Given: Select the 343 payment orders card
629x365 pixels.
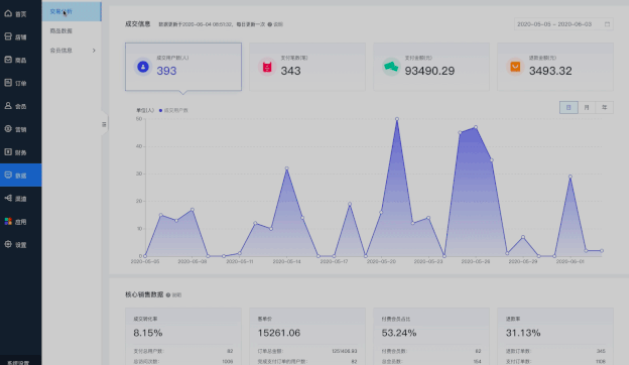Looking at the screenshot, I should pos(307,67).
